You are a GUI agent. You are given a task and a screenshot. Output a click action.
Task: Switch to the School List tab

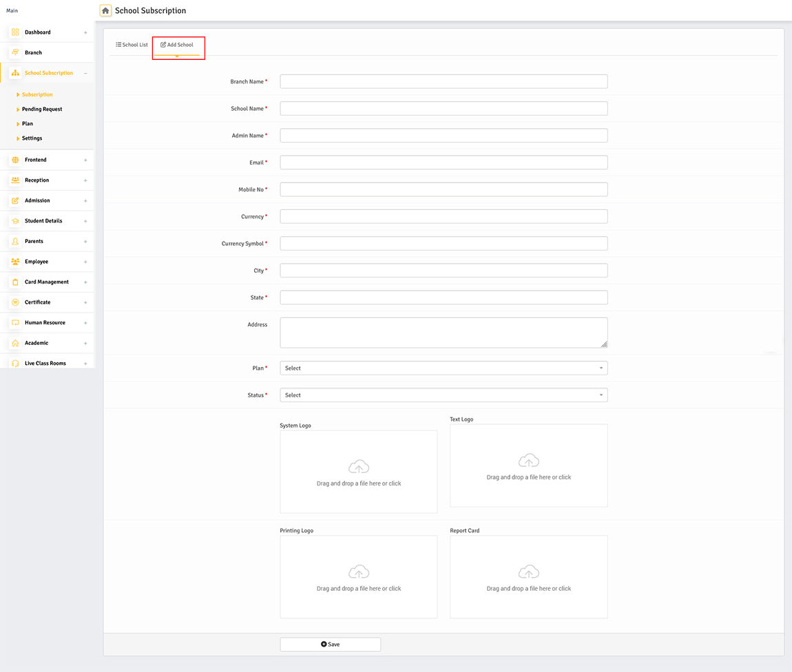[x=131, y=44]
